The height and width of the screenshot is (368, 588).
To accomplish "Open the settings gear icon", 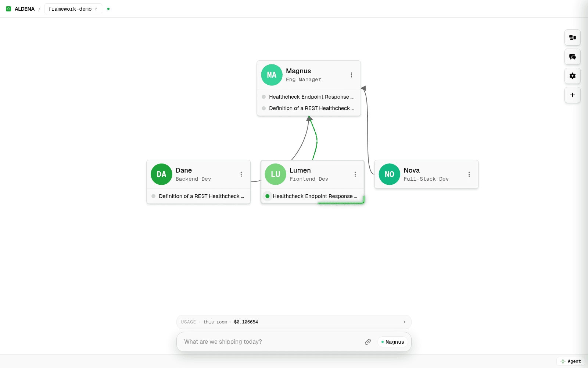I will [573, 76].
